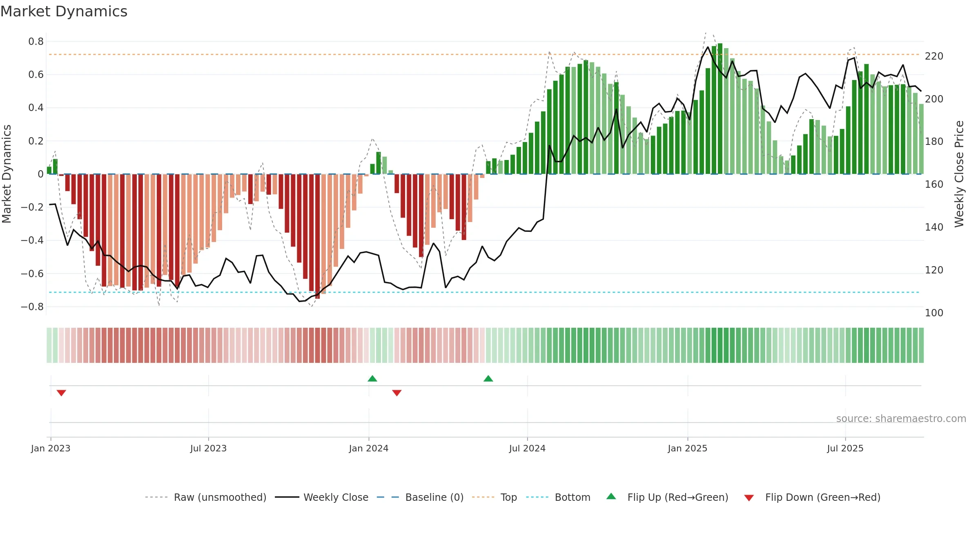Click the flip-up marker near Jan 2024
Viewport: 980px width, 551px height.
(x=372, y=379)
